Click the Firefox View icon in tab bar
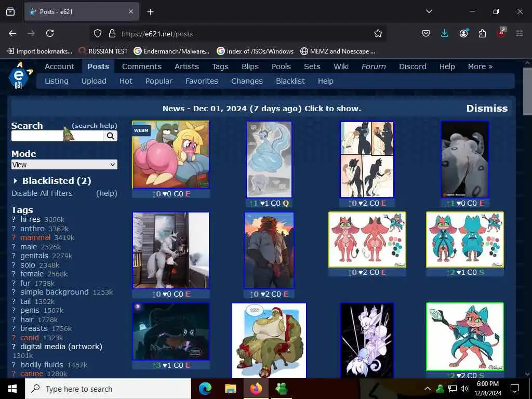Screen dimensions: 532x399 [x=10, y=11]
